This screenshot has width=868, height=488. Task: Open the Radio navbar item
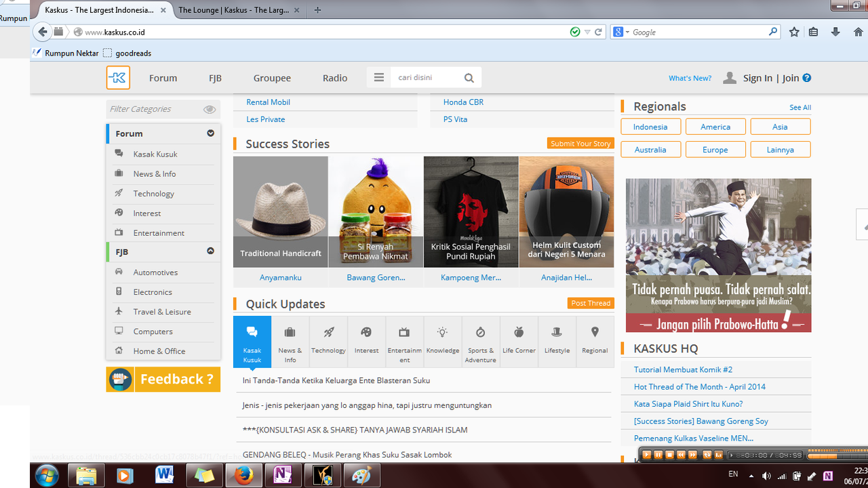(335, 78)
